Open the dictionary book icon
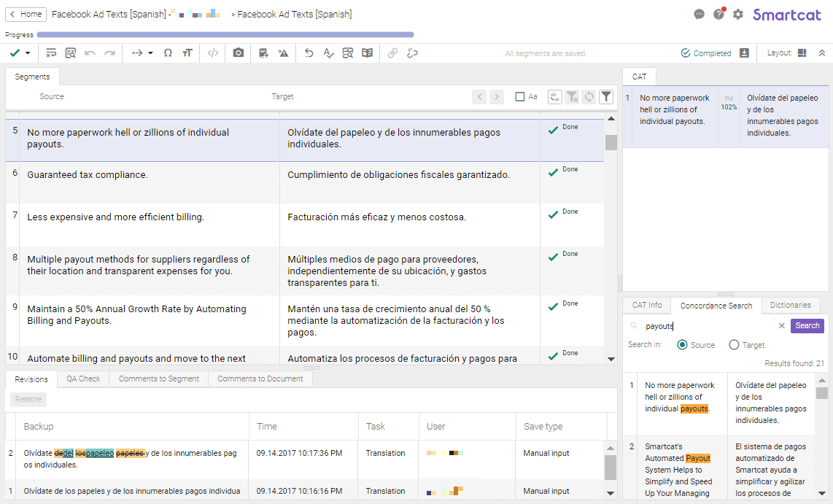Screen dimensions: 833x504 (367, 53)
